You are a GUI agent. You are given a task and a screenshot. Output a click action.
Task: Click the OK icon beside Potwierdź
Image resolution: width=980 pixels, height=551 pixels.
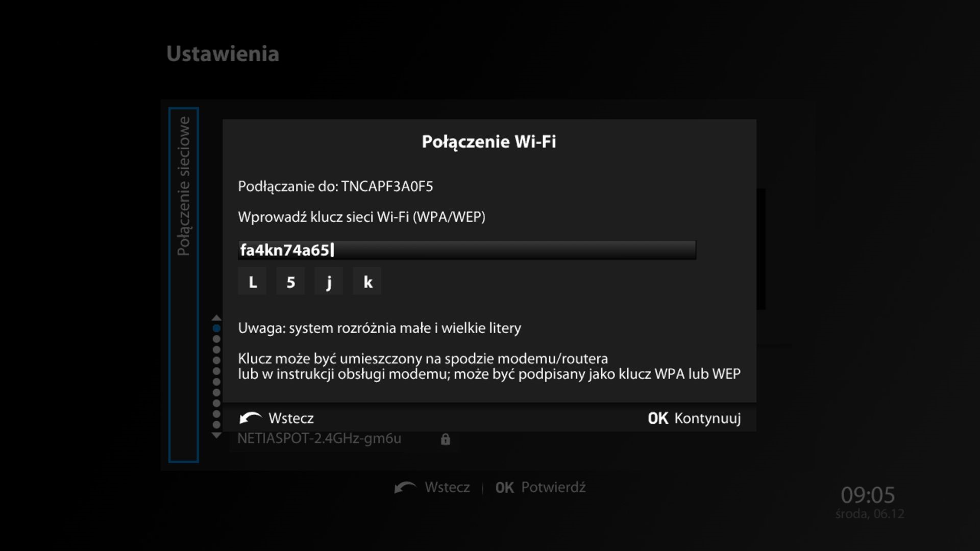pyautogui.click(x=504, y=488)
